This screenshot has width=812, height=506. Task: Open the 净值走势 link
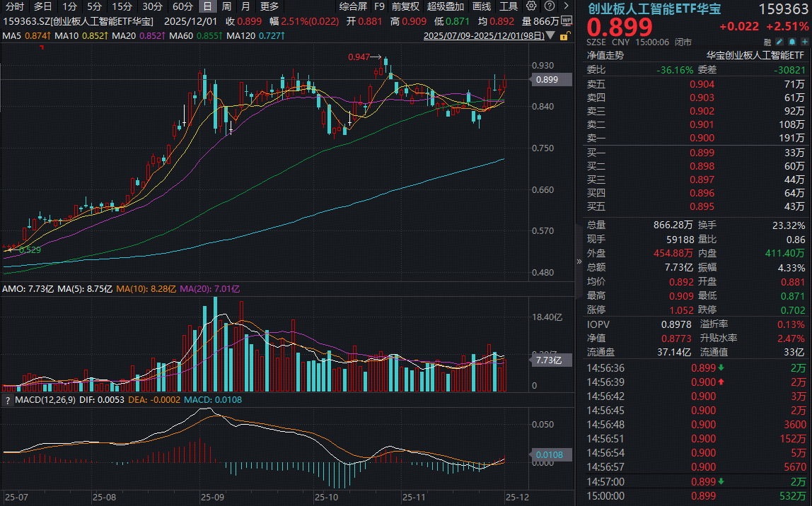tap(605, 55)
